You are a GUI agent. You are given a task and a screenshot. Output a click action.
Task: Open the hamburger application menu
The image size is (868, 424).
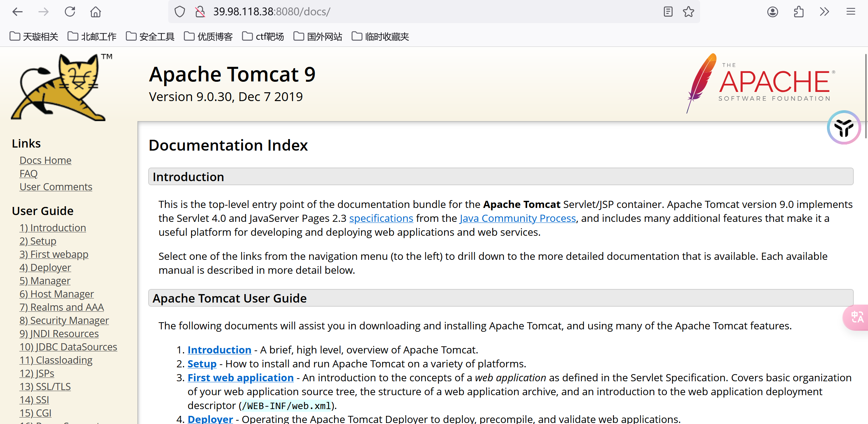pos(851,12)
